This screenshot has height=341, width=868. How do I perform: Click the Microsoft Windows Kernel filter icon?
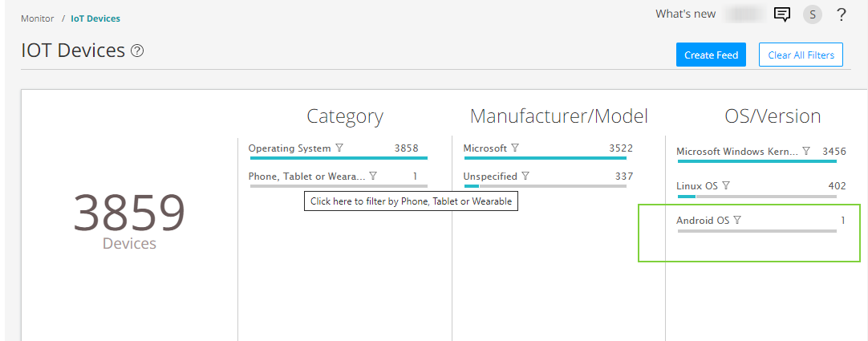(806, 152)
